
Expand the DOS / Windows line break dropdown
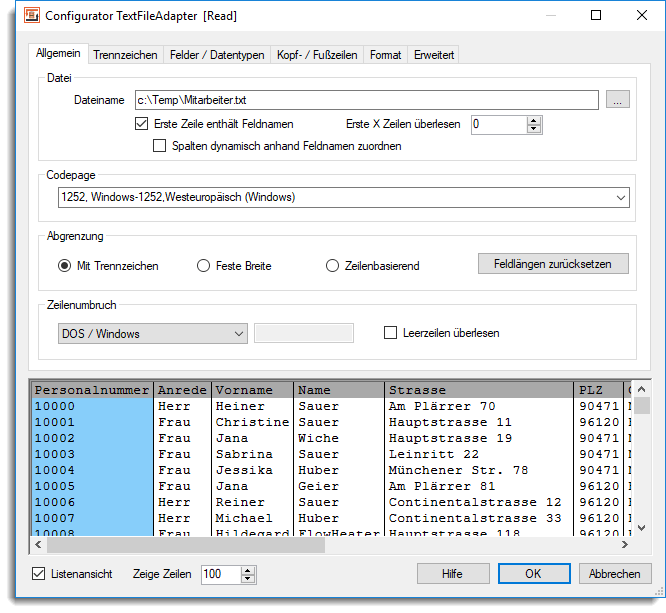pos(239,333)
